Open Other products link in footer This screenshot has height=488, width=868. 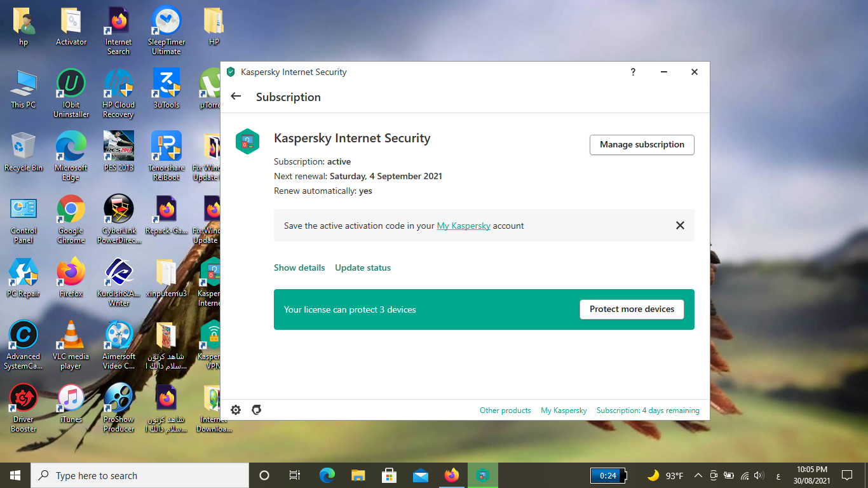tap(505, 410)
